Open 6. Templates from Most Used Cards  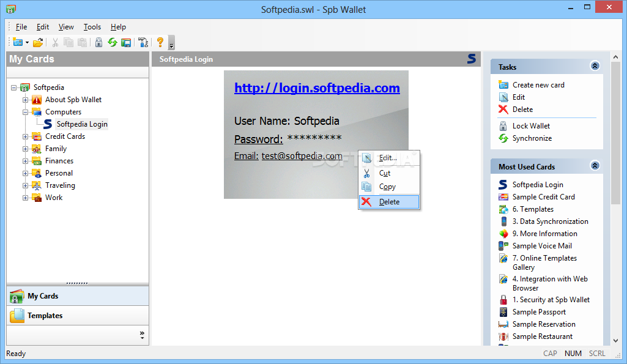click(x=533, y=209)
